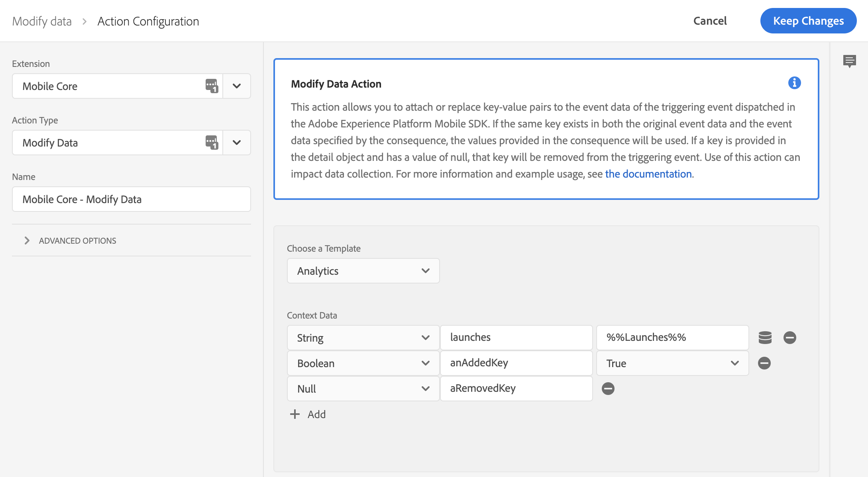Open the Extension dropdown arrow
The height and width of the screenshot is (477, 868).
tap(237, 86)
